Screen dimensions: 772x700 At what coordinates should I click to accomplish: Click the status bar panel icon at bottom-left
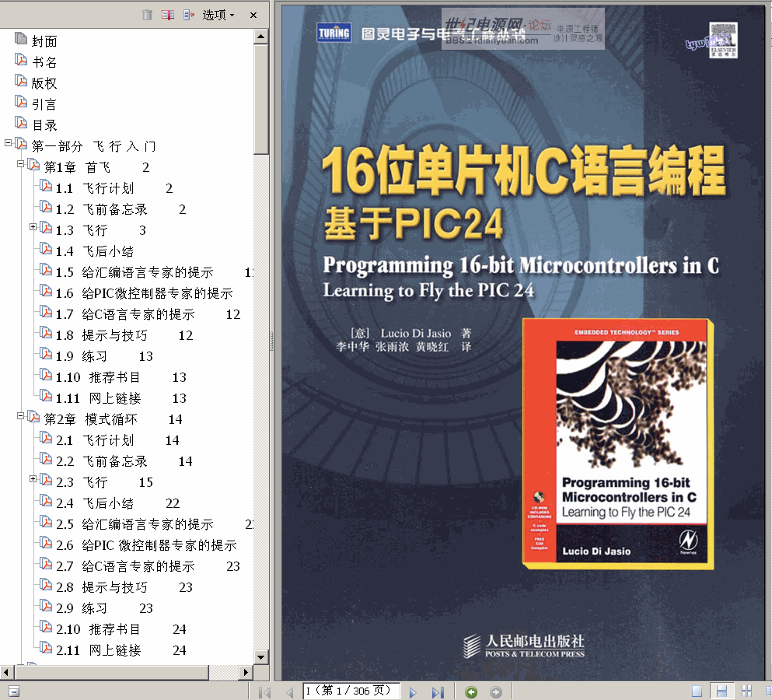click(x=14, y=691)
